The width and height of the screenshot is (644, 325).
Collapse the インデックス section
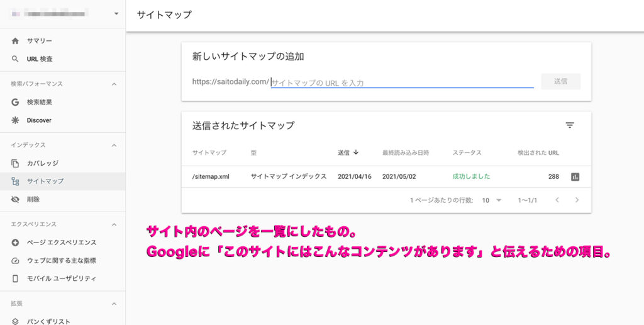pyautogui.click(x=114, y=145)
